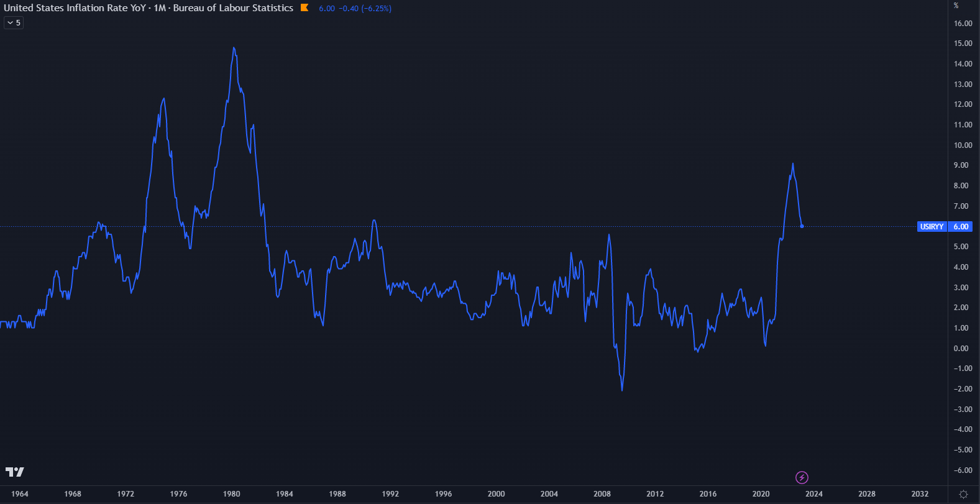Viewport: 980px width, 504px height.
Task: Click the 0.00 level on the price scale
Action: pyautogui.click(x=961, y=349)
